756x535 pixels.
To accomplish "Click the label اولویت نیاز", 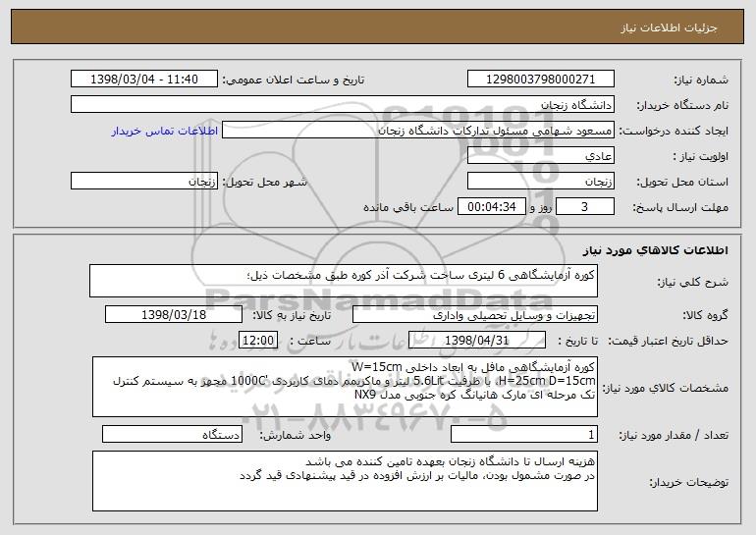I will (x=701, y=157).
